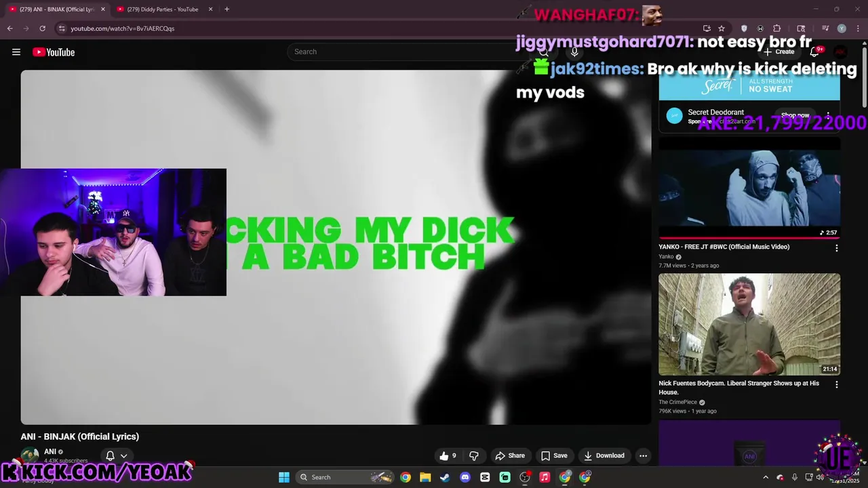Open the YouTube notifications bell
This screenshot has height=488, width=868.
tap(814, 52)
